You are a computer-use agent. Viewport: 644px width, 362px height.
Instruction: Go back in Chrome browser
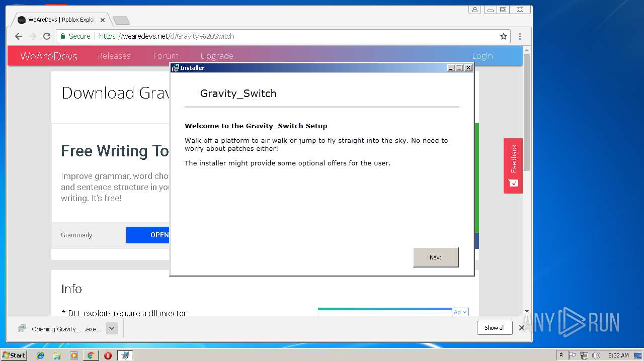coord(19,36)
